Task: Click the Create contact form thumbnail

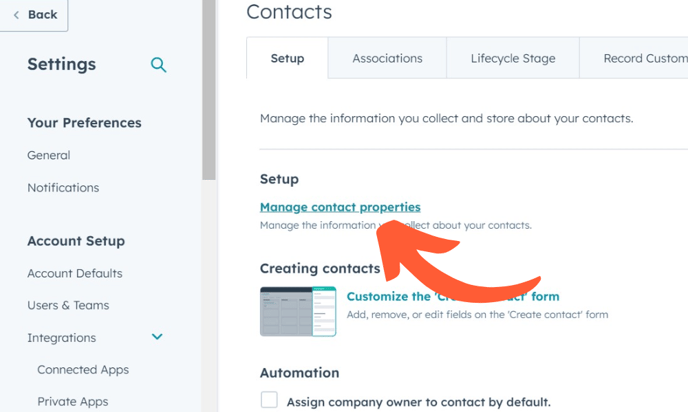Action: point(298,311)
